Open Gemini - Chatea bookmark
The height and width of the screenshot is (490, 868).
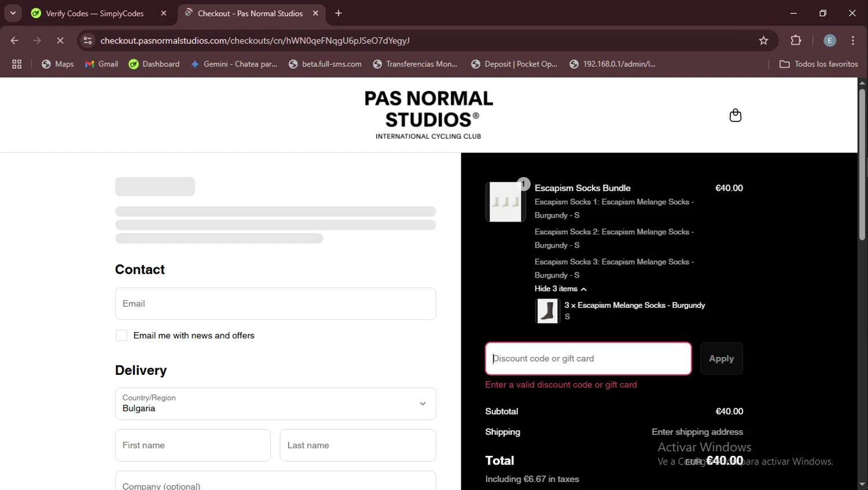point(234,64)
